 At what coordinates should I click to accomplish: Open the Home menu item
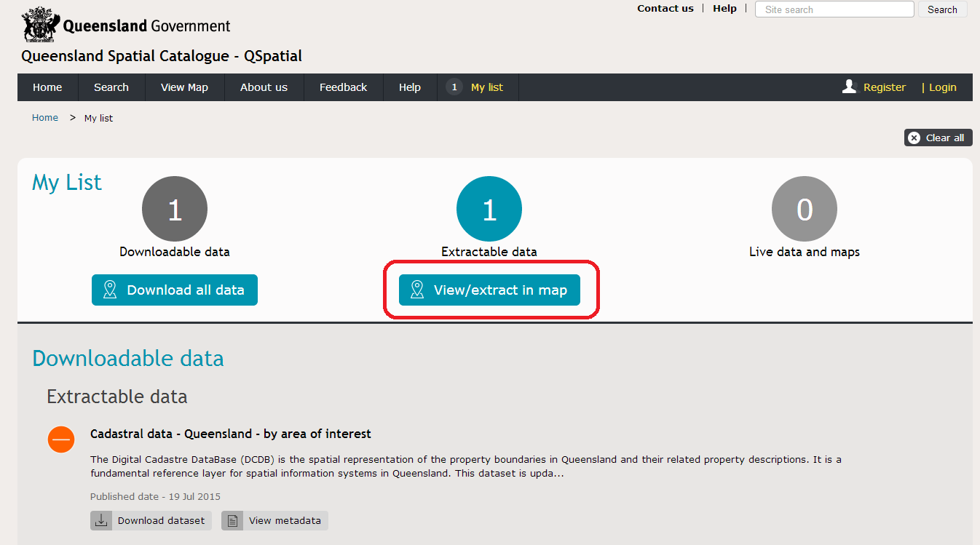point(47,87)
